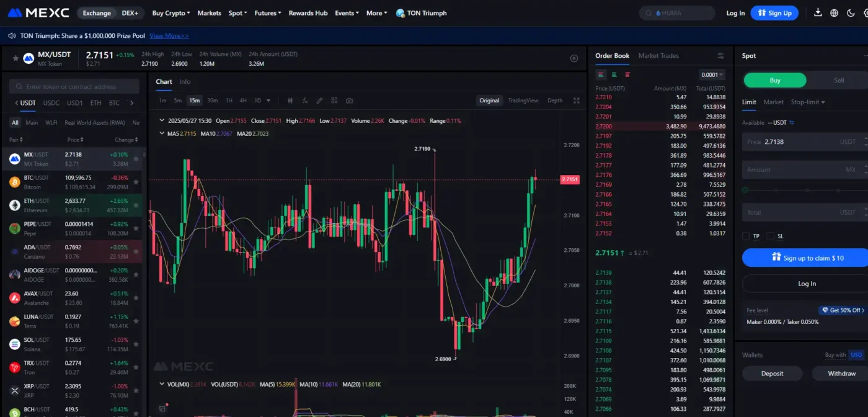The height and width of the screenshot is (417, 868).
Task: Select the Depth chart tab
Action: pyautogui.click(x=555, y=101)
